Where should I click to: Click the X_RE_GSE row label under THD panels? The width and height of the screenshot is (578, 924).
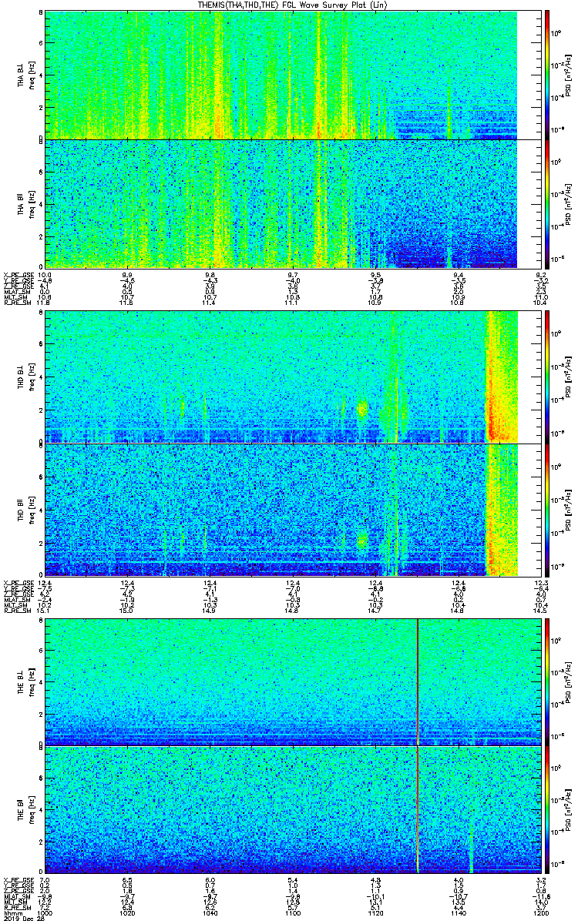[x=17, y=581]
